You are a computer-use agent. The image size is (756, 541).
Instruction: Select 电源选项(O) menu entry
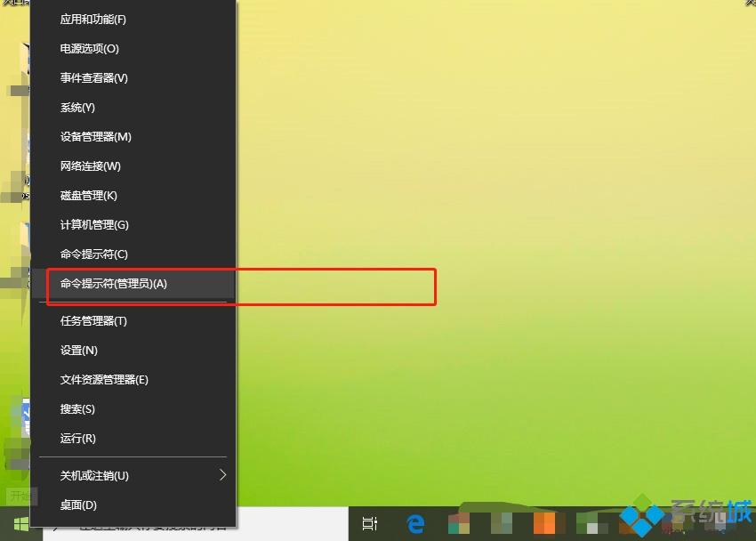click(x=89, y=49)
